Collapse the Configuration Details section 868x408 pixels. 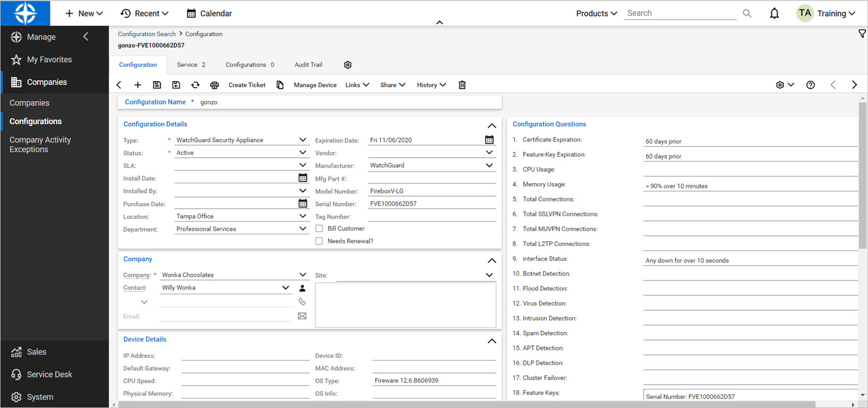[x=492, y=126]
